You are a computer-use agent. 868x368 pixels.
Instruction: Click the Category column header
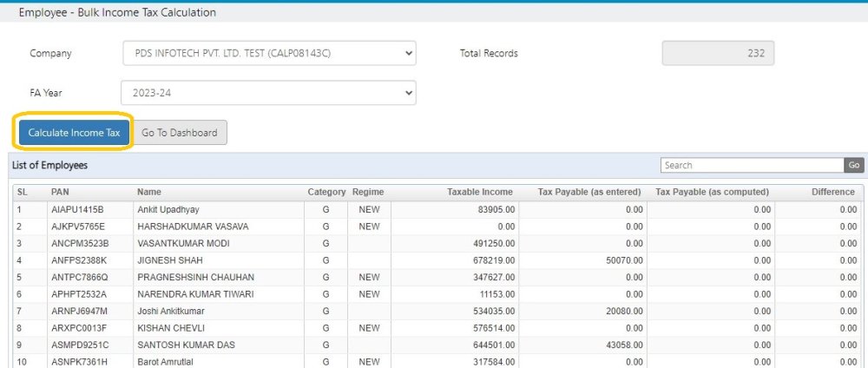pos(326,192)
